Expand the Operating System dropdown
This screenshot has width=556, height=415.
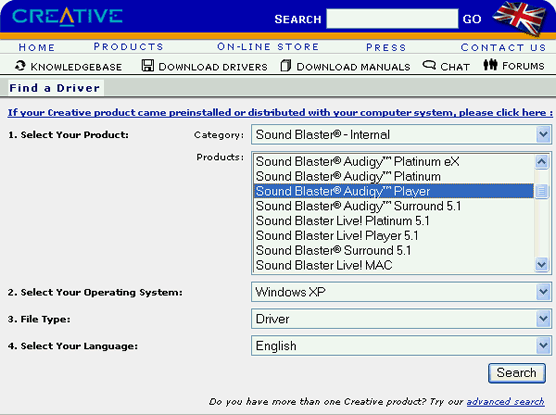pos(401,292)
